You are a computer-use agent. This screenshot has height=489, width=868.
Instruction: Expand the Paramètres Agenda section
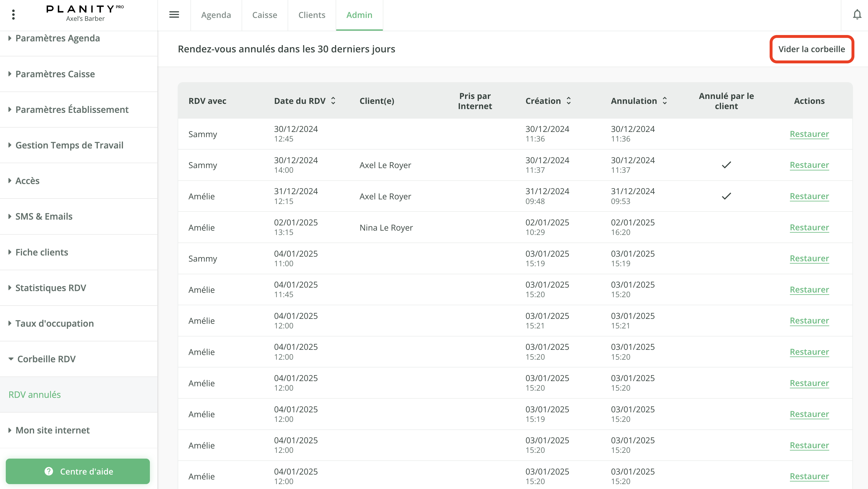click(58, 38)
